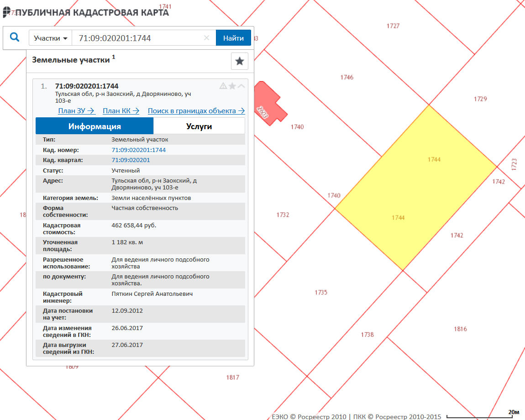Clear the search field with the X
The height and width of the screenshot is (420, 525).
pyautogui.click(x=206, y=38)
